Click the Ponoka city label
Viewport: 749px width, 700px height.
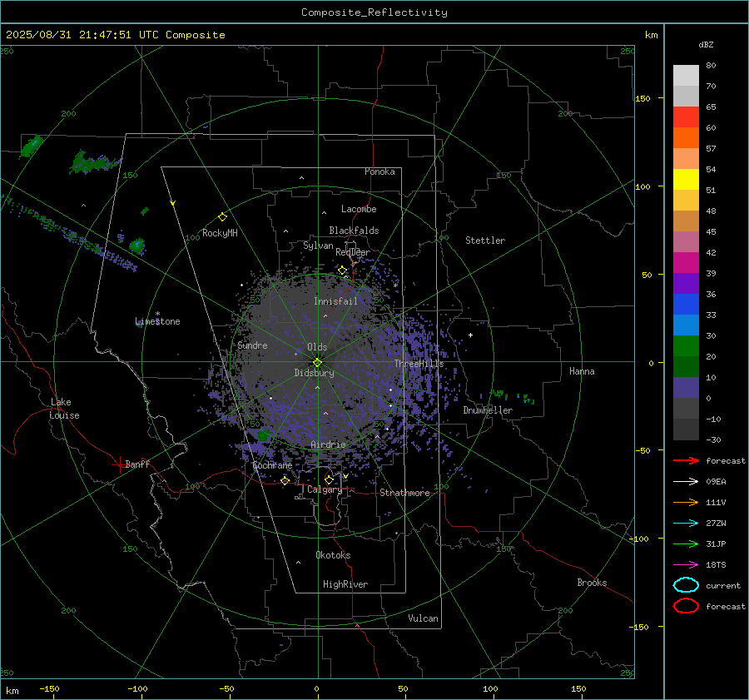pyautogui.click(x=379, y=171)
